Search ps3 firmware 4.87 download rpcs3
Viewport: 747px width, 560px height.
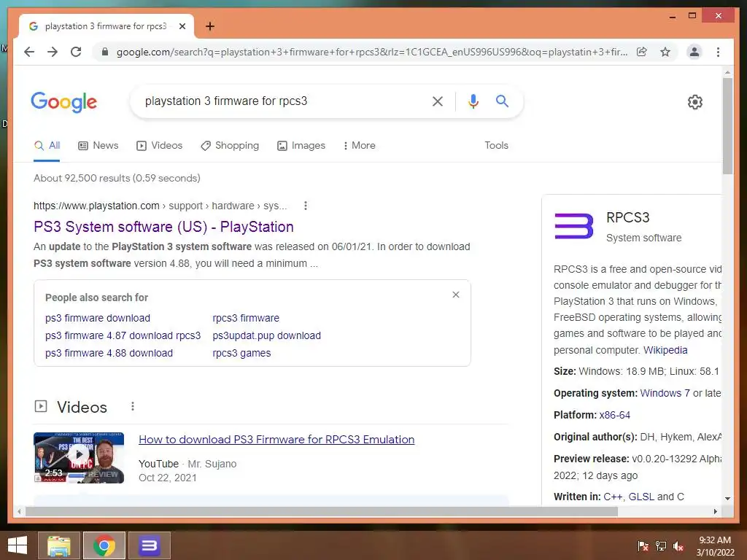[123, 335]
